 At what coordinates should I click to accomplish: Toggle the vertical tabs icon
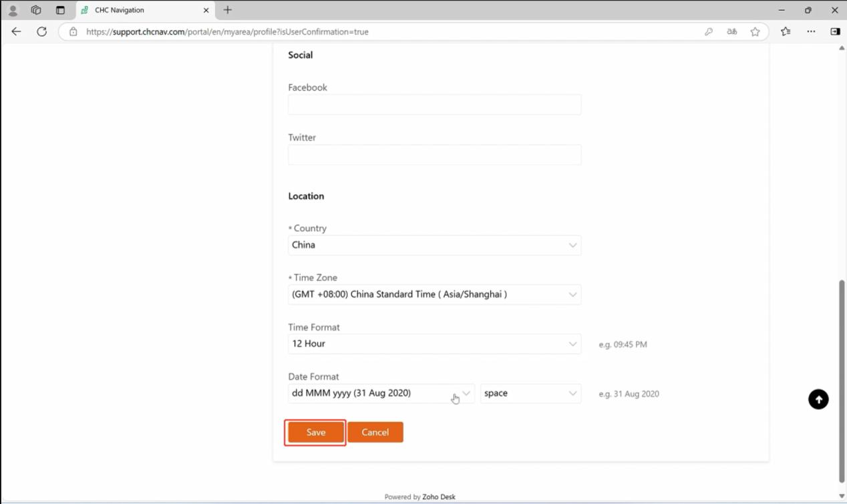tap(60, 10)
